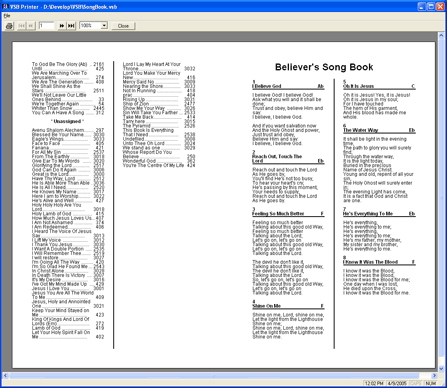Click the horizontal scrollbar thumb
The image size is (447, 388).
tap(214, 376)
